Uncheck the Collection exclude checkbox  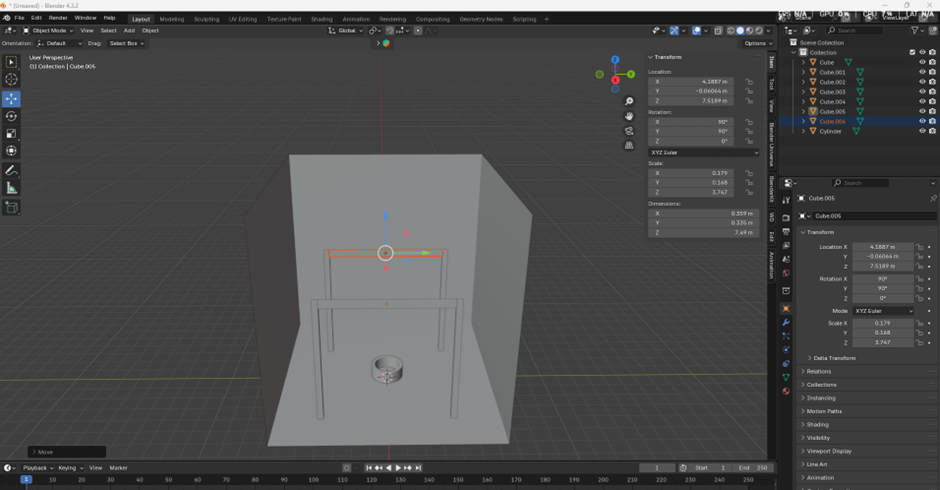(x=912, y=52)
